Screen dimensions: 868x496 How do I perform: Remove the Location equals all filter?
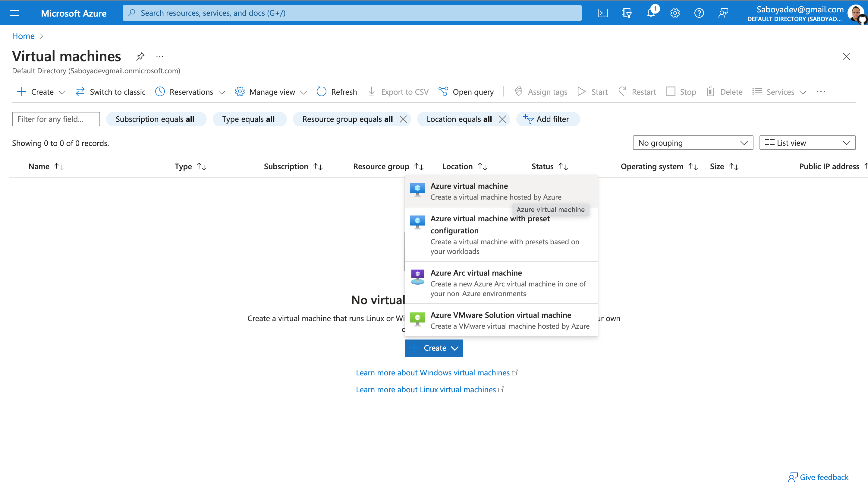click(x=502, y=119)
